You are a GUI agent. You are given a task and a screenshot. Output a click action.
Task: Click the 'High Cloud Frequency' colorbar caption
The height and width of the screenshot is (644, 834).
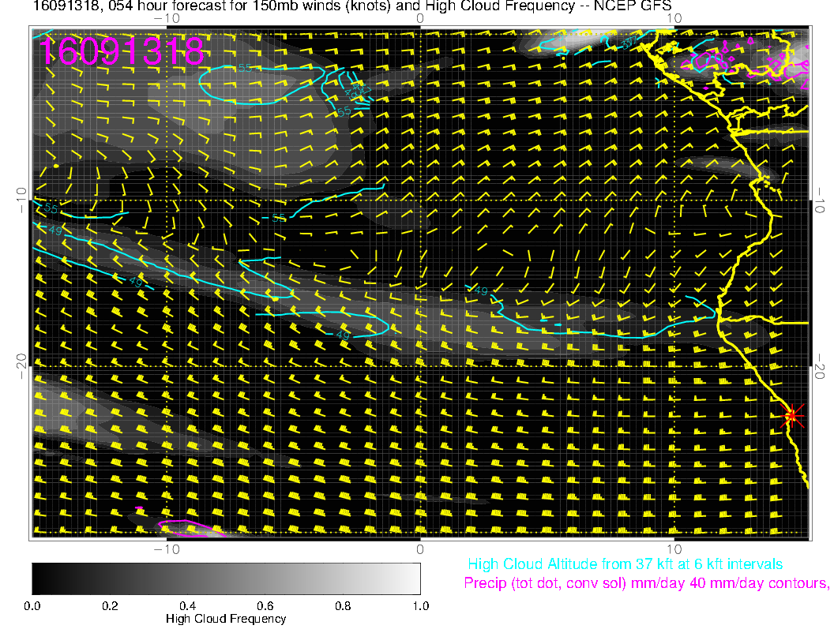point(226,619)
